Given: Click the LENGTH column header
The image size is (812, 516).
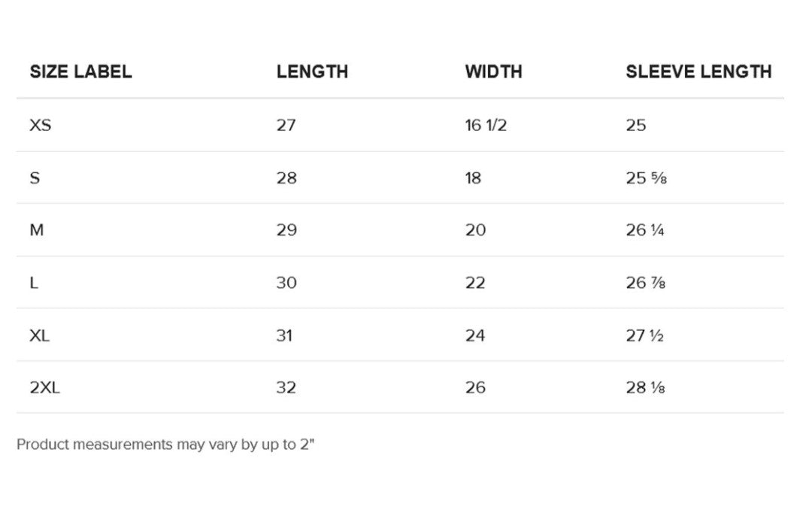Looking at the screenshot, I should point(312,72).
